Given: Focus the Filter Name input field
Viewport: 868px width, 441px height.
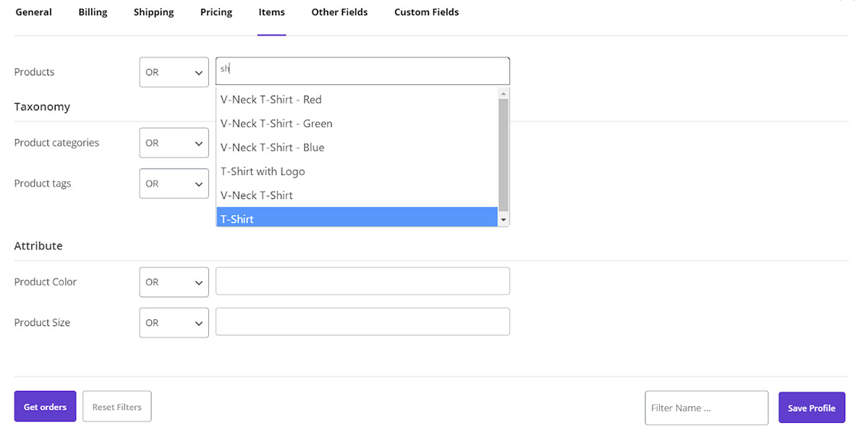Looking at the screenshot, I should [705, 408].
